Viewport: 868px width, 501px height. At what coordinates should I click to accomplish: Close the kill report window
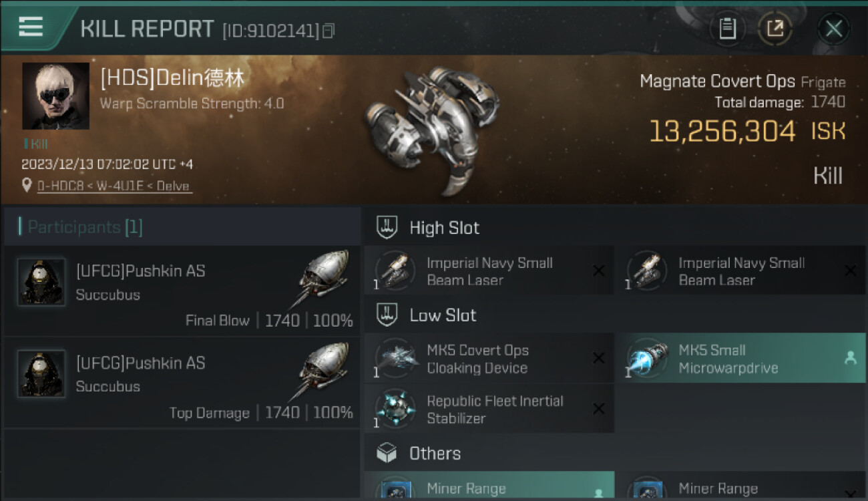833,29
